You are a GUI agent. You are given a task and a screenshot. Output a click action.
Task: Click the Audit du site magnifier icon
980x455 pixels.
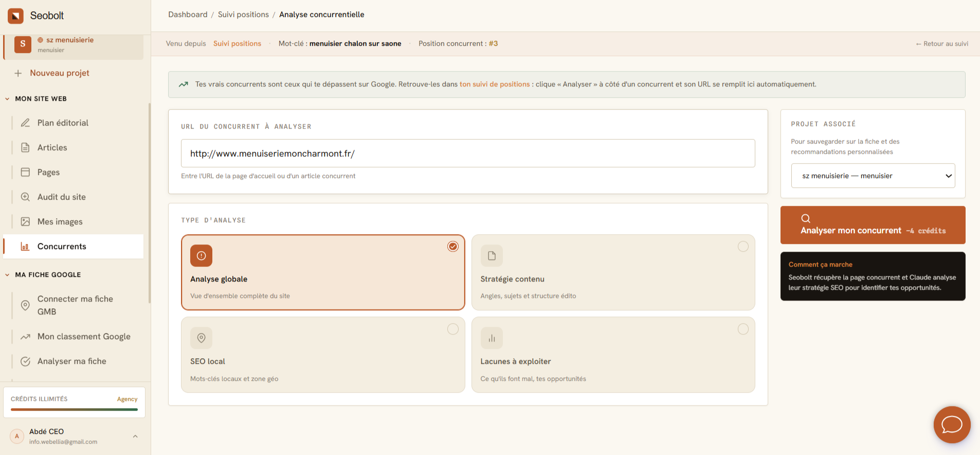point(25,197)
